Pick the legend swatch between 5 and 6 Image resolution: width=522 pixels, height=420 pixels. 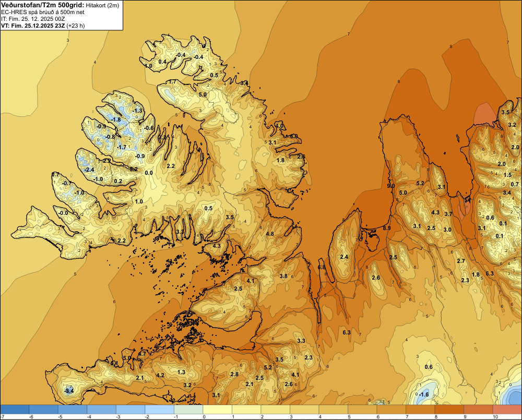(362, 409)
